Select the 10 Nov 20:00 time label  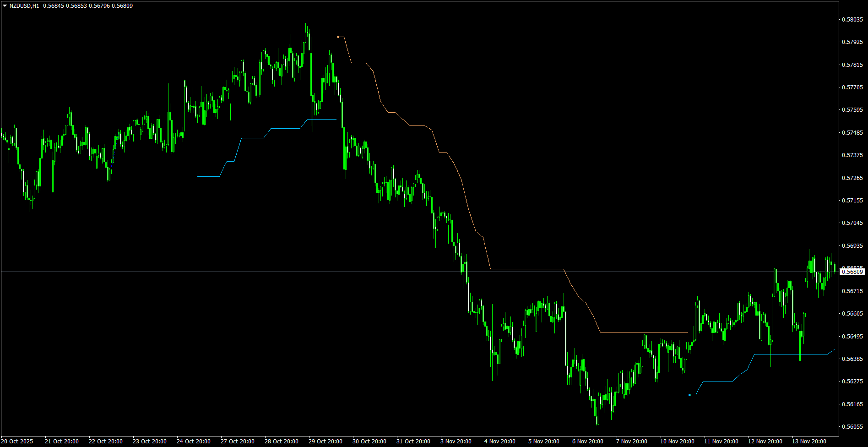677,442
